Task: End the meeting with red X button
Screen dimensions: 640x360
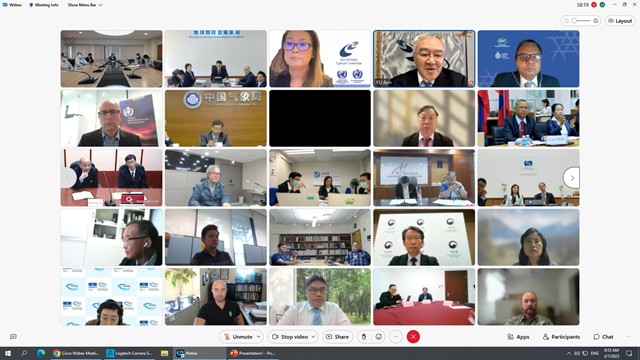Action: tap(413, 337)
